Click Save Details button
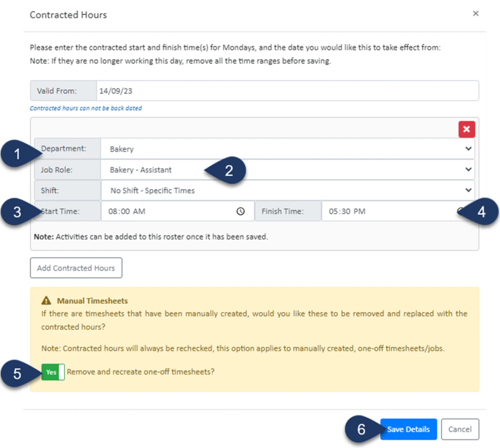This screenshot has width=500, height=448. (x=408, y=429)
